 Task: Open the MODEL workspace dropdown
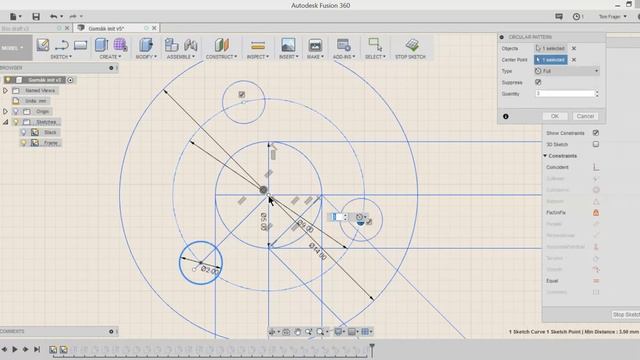coord(16,48)
